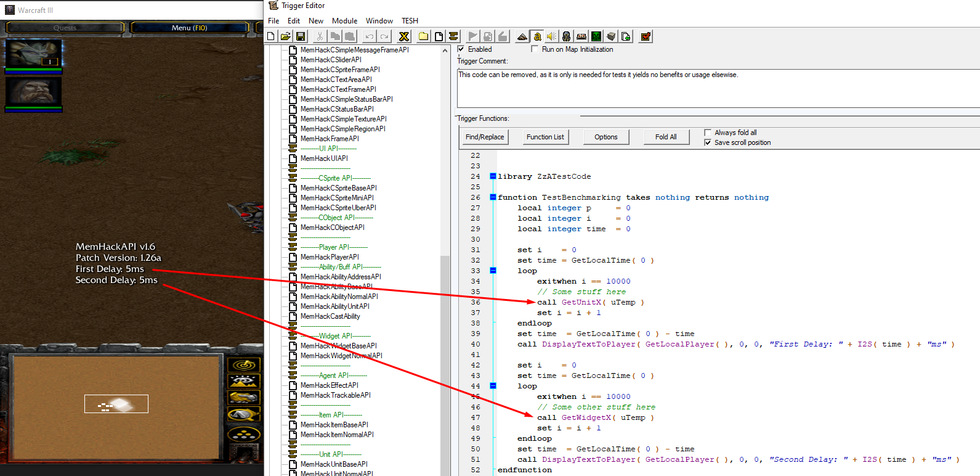Collapse the TestBenchmarking function fold marker
980x476 pixels.
tap(493, 197)
